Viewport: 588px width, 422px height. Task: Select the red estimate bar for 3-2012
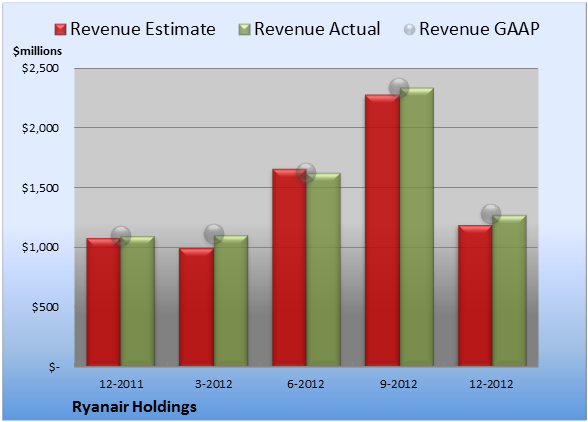click(x=196, y=307)
